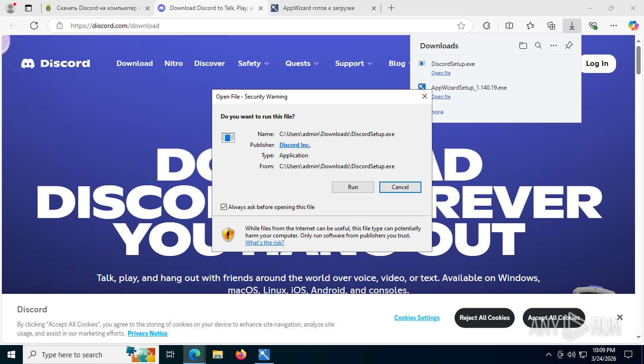
Task: Open Browser essentials heart icon
Action: tap(593, 26)
